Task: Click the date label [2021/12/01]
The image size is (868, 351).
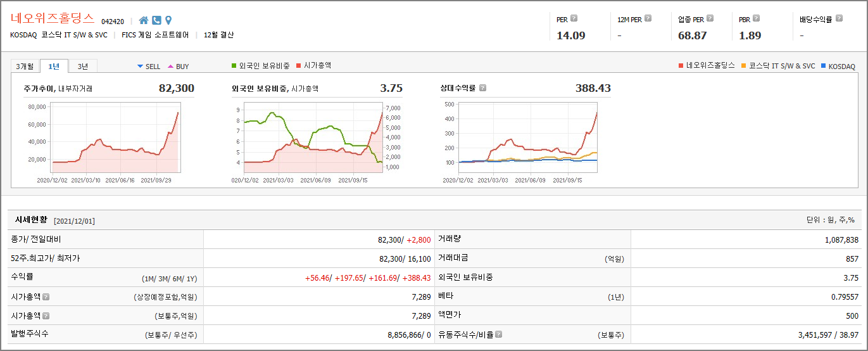Action: [x=75, y=221]
